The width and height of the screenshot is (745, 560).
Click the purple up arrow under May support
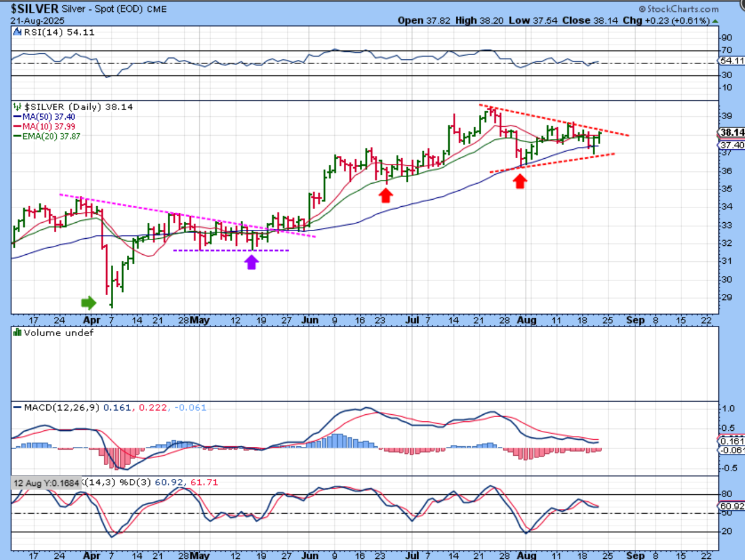252,261
